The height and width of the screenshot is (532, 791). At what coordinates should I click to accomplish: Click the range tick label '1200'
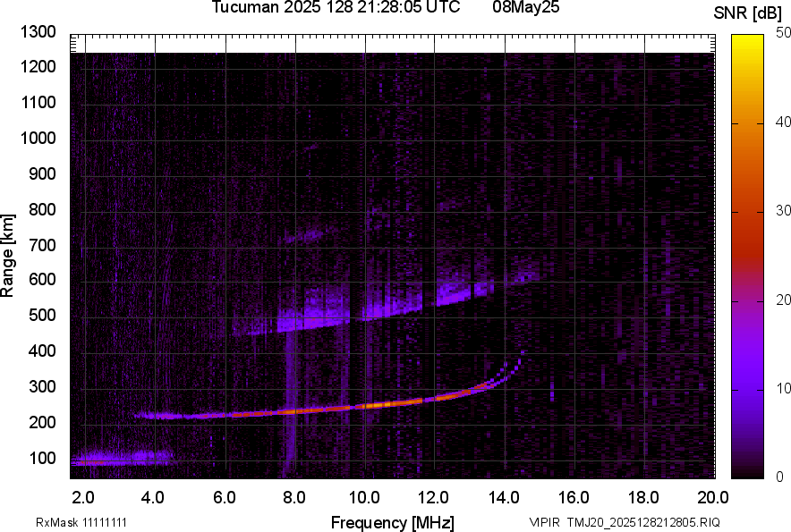coord(38,66)
